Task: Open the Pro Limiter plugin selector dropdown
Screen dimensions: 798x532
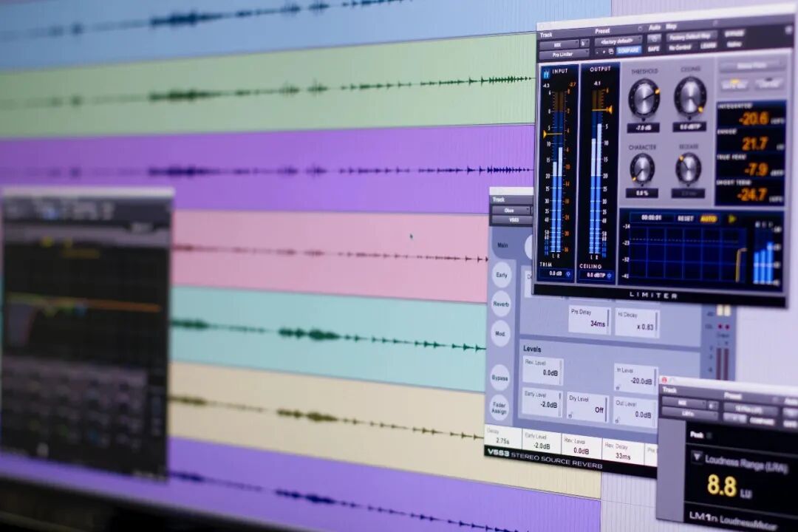Action: pyautogui.click(x=564, y=55)
